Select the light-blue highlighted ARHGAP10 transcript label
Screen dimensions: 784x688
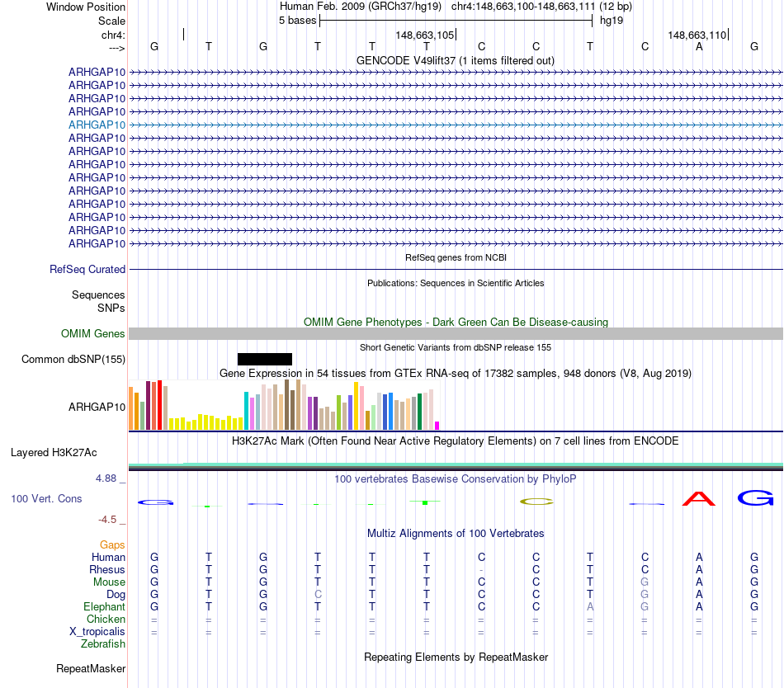tap(97, 125)
